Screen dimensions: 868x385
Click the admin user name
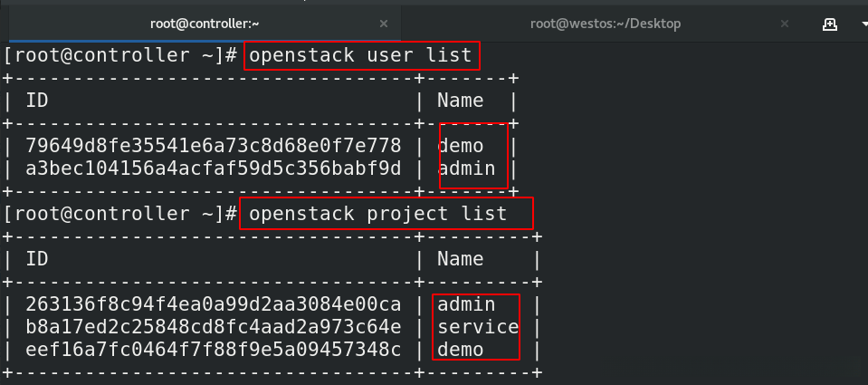(x=466, y=168)
